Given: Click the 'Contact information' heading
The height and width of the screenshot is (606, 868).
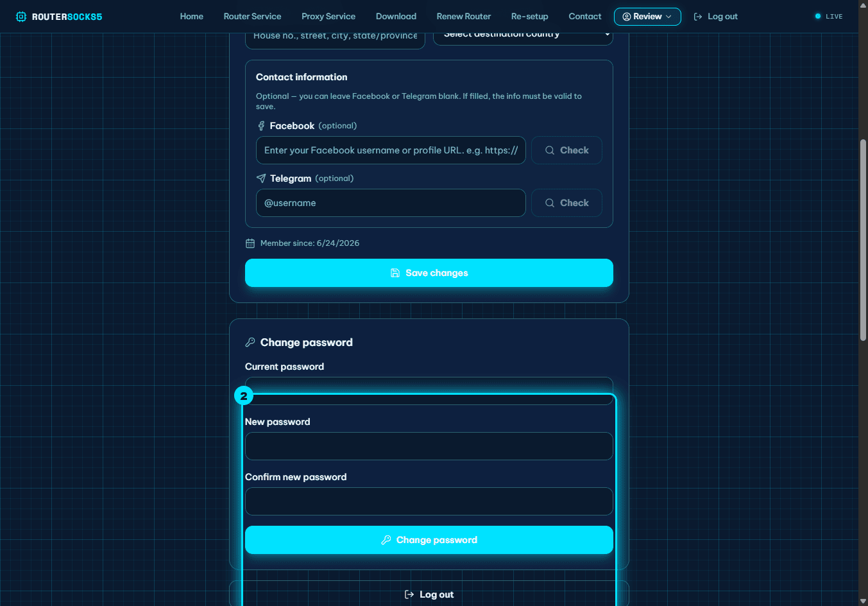Looking at the screenshot, I should (302, 77).
